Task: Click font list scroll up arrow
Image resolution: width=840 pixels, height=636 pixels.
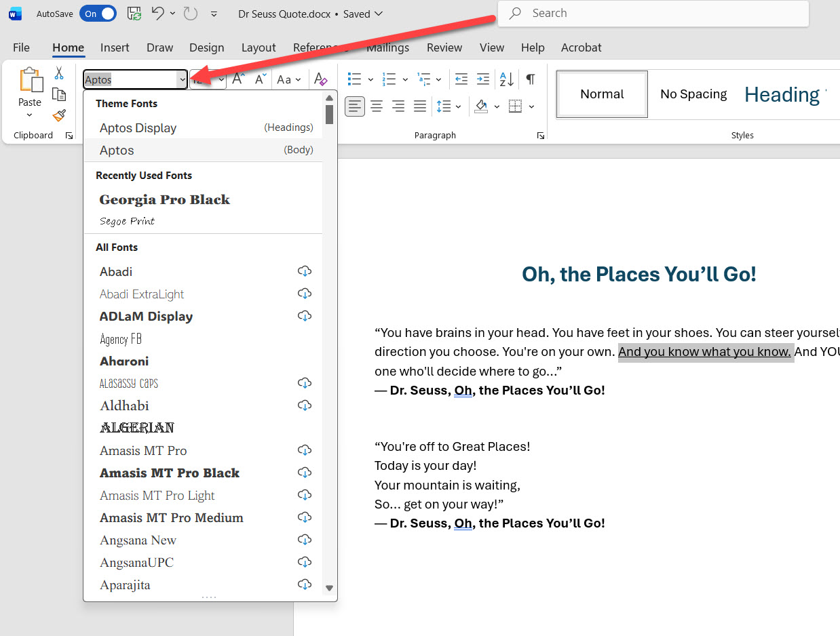Action: 330,98
